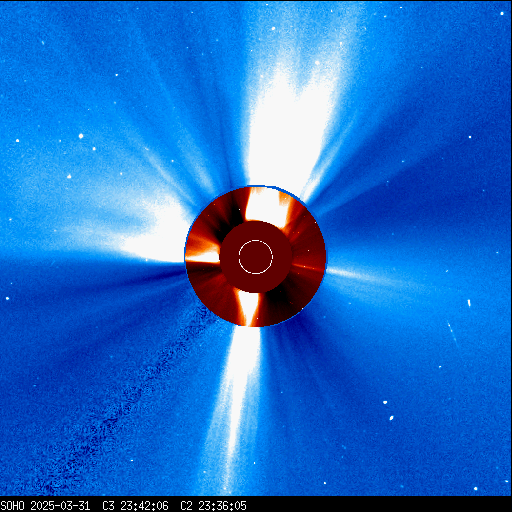Click the C3 timestamp 23:42:06

pos(144,506)
